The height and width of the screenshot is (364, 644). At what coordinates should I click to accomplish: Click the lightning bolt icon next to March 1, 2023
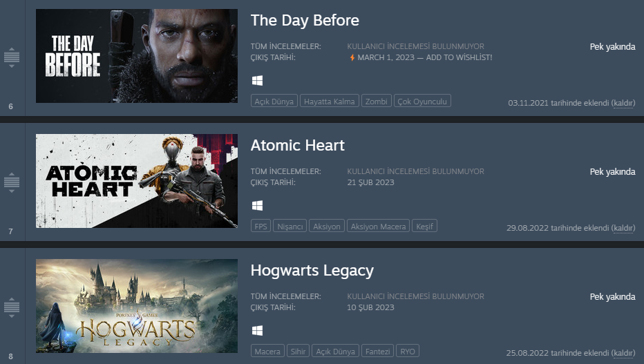pyautogui.click(x=352, y=57)
